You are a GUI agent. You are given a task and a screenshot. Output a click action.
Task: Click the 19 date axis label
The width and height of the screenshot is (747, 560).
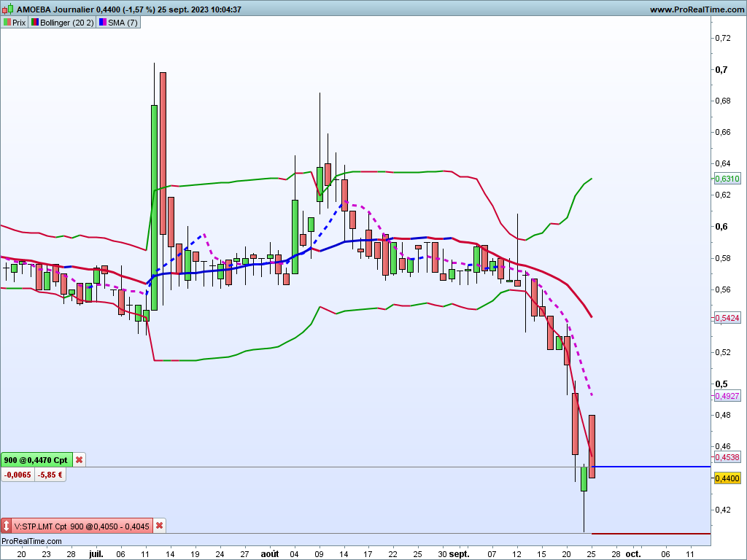pos(195,554)
